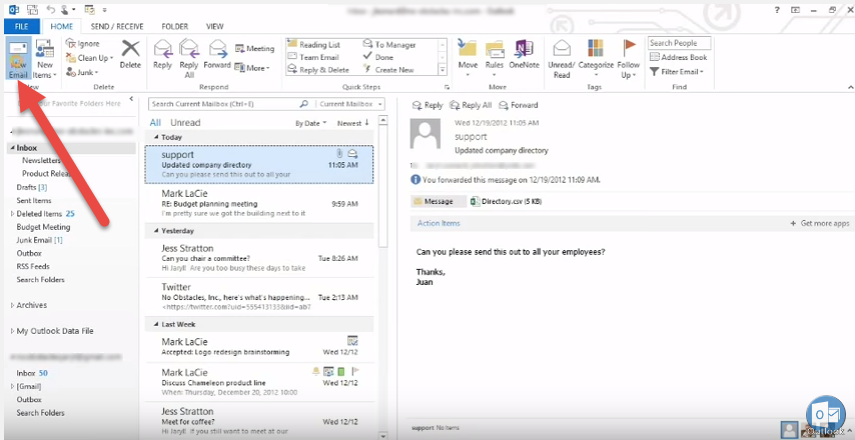Open the More respond options dropdown
The width and height of the screenshot is (855, 440).
pyautogui.click(x=252, y=68)
